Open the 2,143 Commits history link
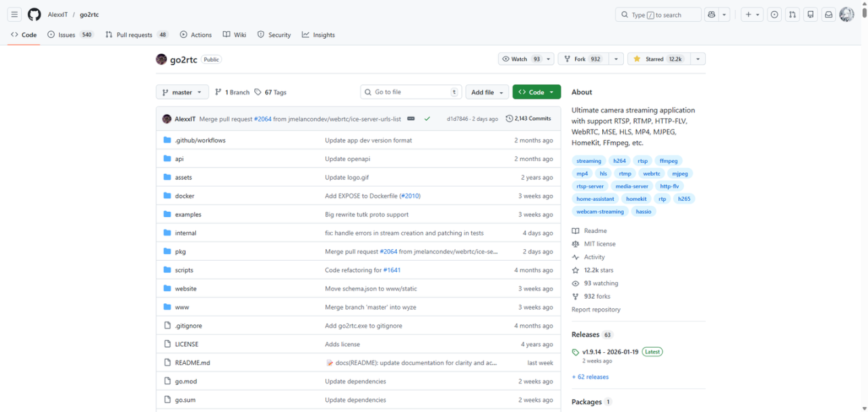The image size is (868, 412). coord(529,119)
